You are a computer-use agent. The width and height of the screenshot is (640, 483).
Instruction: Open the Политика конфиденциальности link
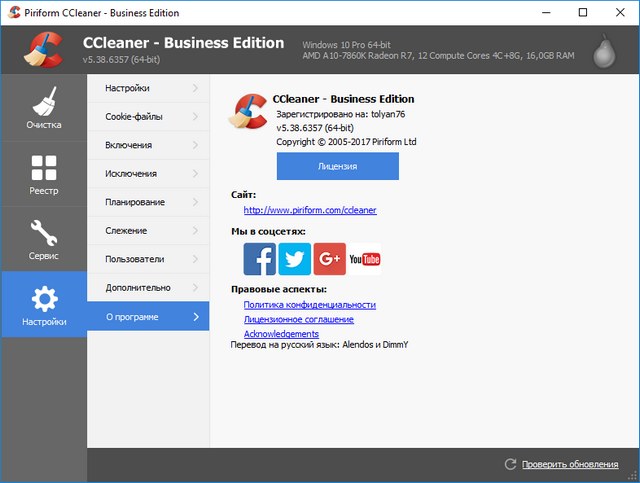click(310, 304)
